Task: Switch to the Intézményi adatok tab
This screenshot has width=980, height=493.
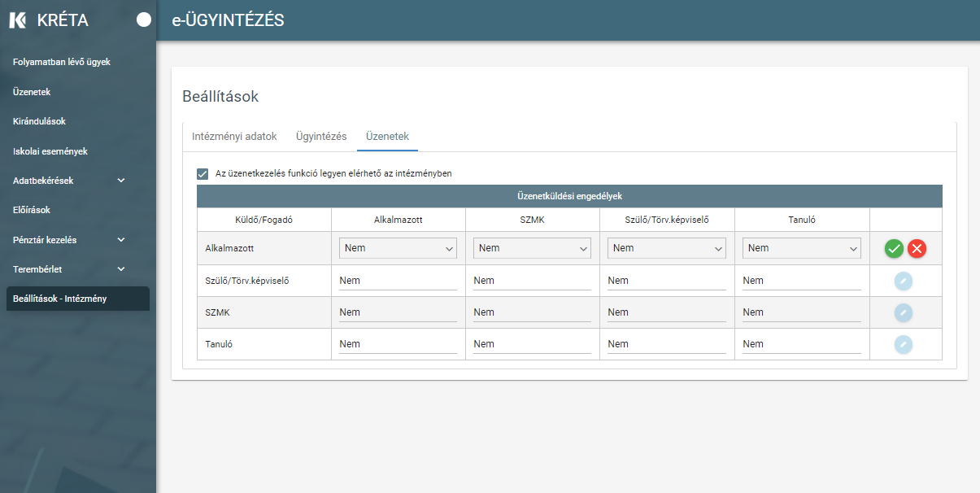Action: [x=234, y=137]
